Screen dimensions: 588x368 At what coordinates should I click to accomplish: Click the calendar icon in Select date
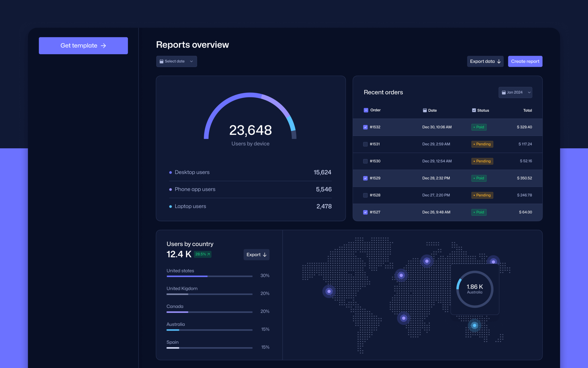tap(161, 61)
